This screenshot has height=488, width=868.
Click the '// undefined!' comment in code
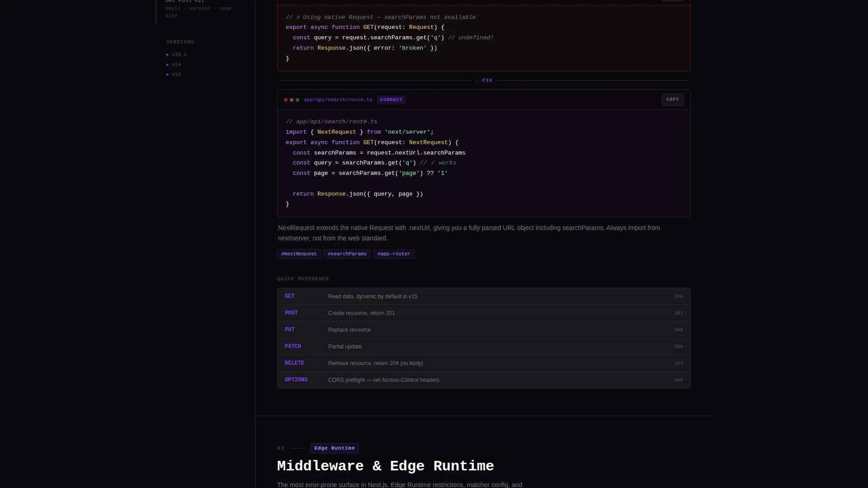point(471,38)
